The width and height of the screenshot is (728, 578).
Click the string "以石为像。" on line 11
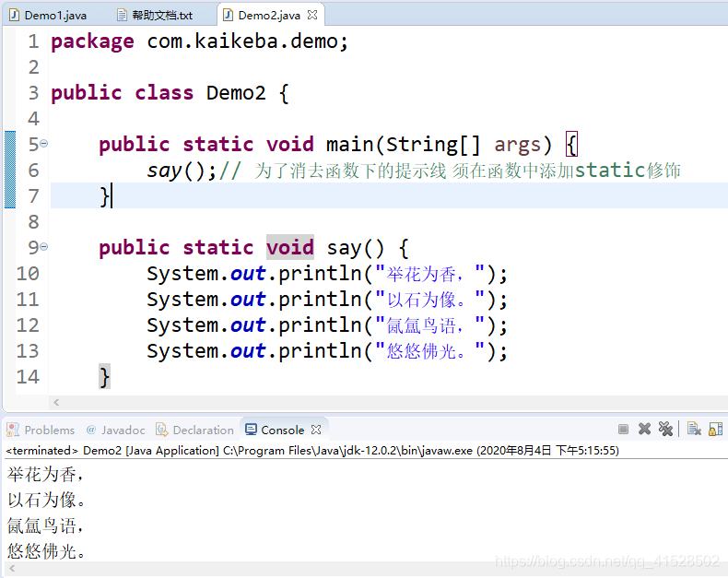(x=430, y=300)
